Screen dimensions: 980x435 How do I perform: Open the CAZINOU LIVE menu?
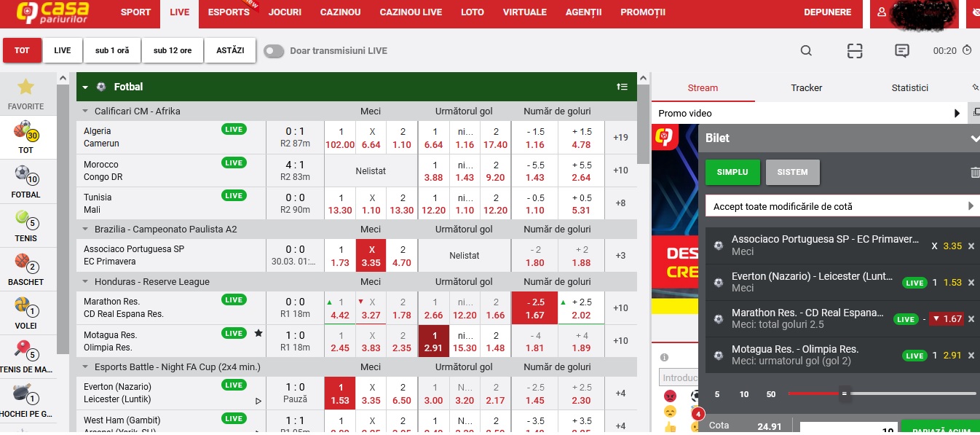(411, 12)
